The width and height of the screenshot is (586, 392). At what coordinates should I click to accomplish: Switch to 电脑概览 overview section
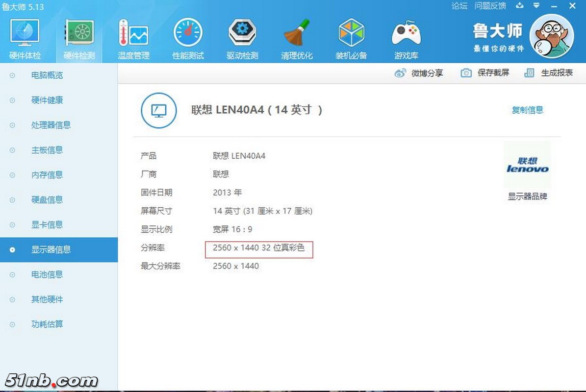(x=47, y=75)
